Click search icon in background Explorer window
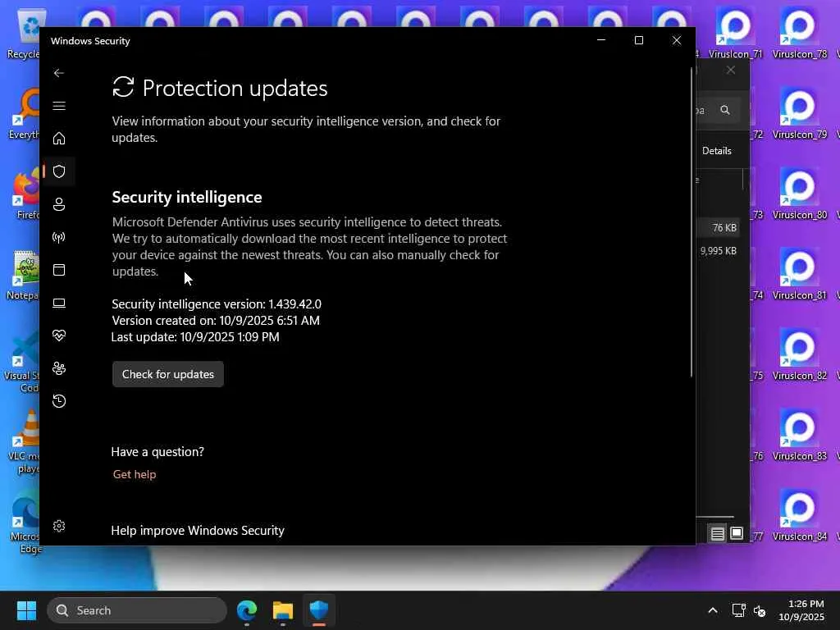This screenshot has height=630, width=840. [x=725, y=110]
